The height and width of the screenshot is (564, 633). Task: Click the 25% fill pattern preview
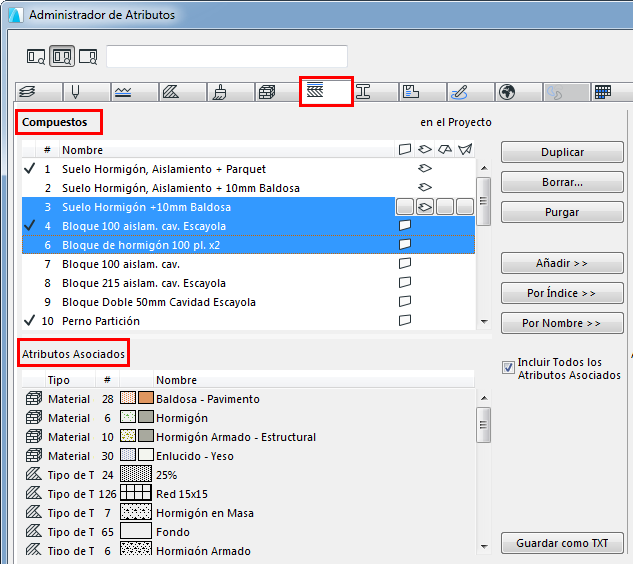point(136,474)
